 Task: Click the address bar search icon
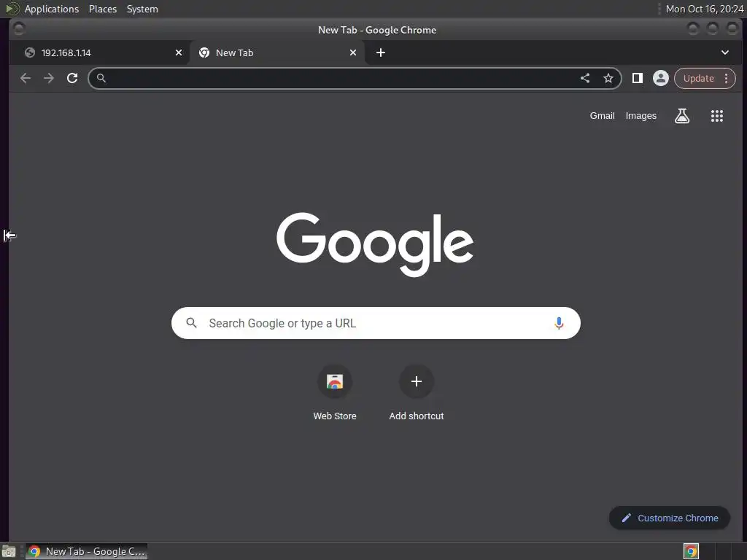pyautogui.click(x=101, y=78)
